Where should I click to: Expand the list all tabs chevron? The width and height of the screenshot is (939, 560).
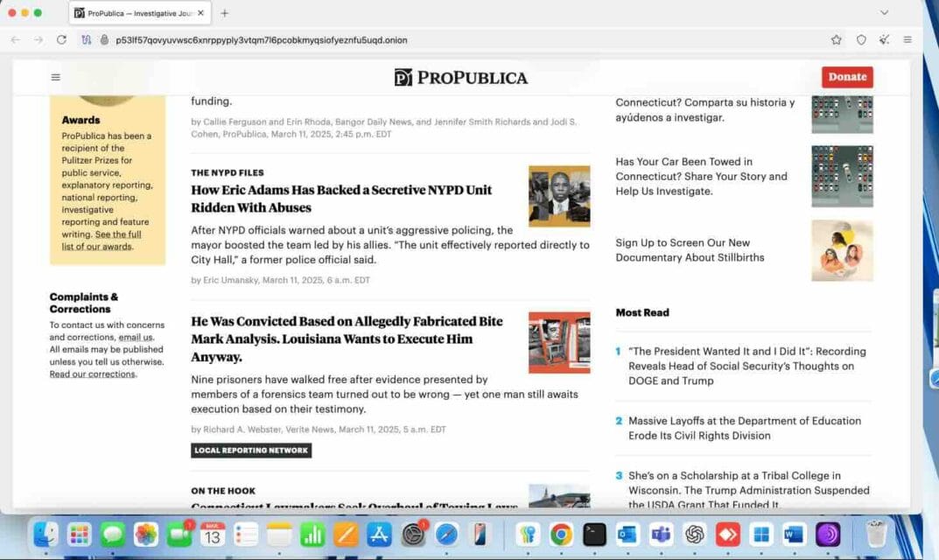pyautogui.click(x=884, y=13)
